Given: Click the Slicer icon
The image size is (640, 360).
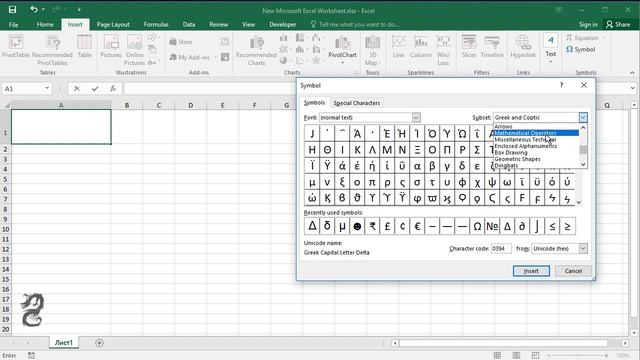Looking at the screenshot, I should 469,46.
